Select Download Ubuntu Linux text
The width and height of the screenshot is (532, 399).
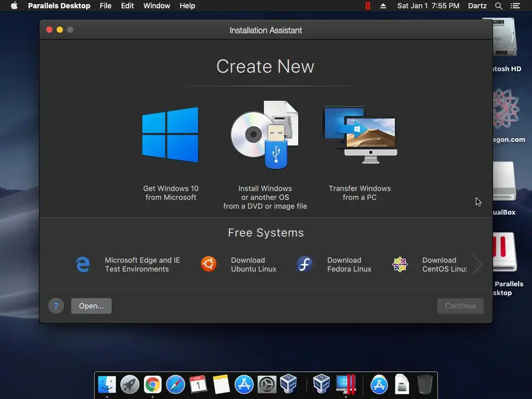(254, 264)
